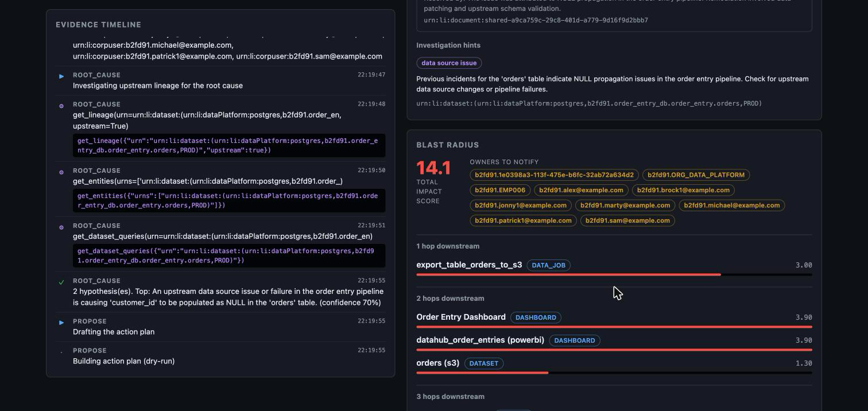Image resolution: width=868 pixels, height=411 pixels.
Task: Click the 3.00 score for export_table_orders_to_s3
Action: coord(804,265)
